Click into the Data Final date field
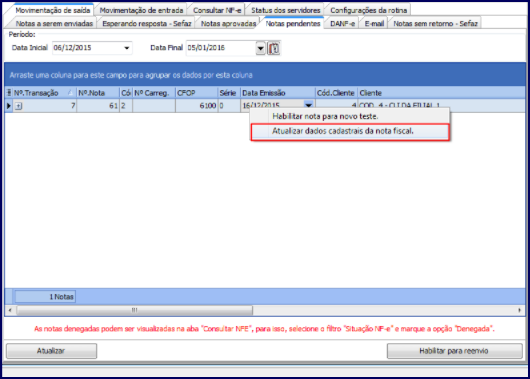 coord(221,48)
